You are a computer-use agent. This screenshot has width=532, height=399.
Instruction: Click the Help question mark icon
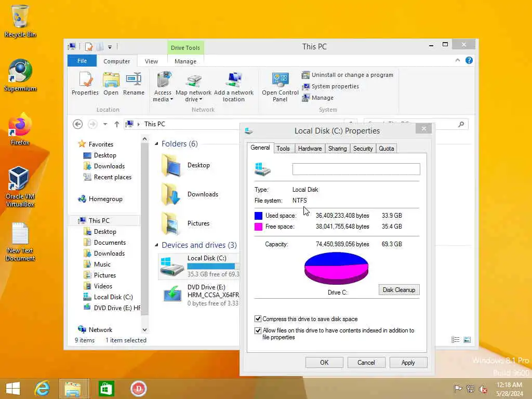pyautogui.click(x=469, y=60)
